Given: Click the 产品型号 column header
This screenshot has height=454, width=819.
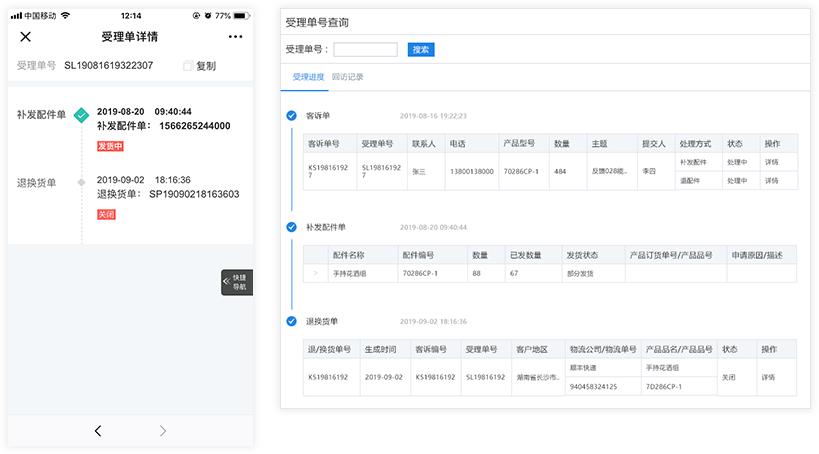Looking at the screenshot, I should (519, 143).
